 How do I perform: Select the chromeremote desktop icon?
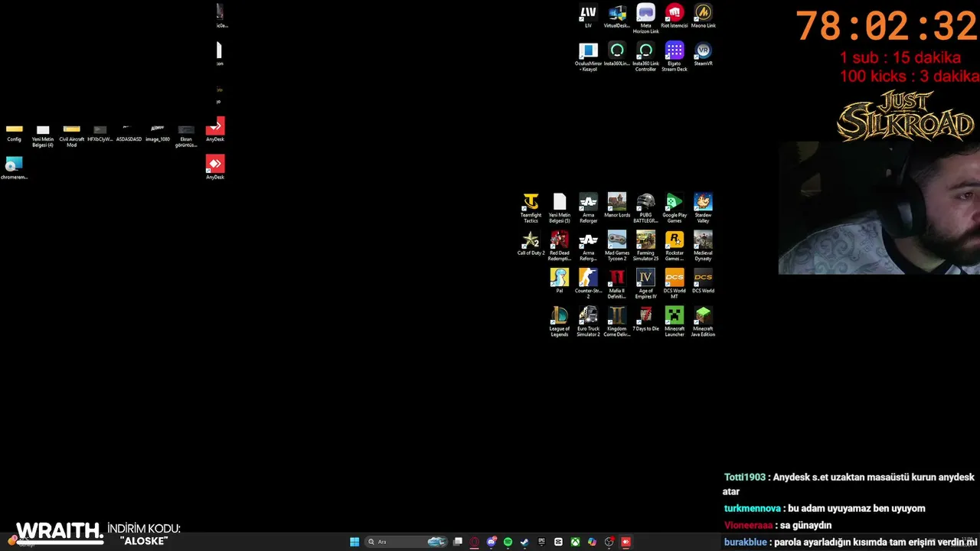tap(14, 168)
